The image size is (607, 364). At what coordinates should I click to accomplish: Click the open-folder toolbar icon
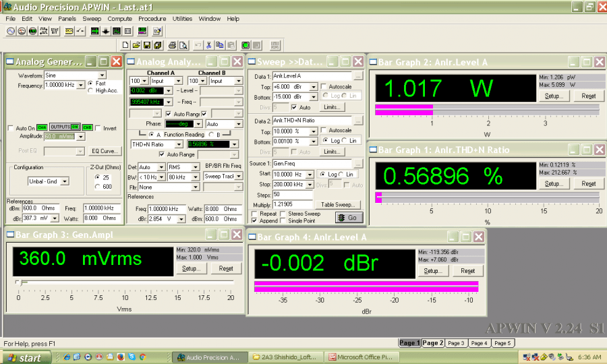(136, 45)
